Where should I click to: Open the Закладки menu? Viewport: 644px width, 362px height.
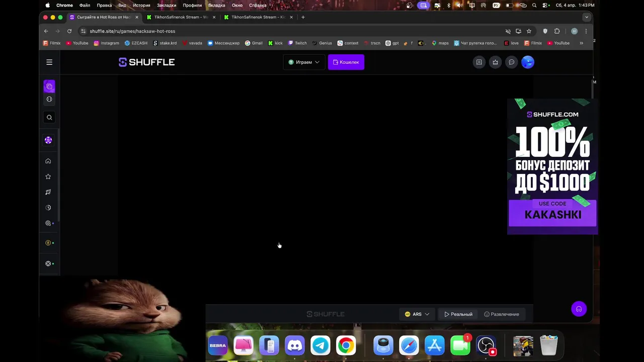(167, 5)
